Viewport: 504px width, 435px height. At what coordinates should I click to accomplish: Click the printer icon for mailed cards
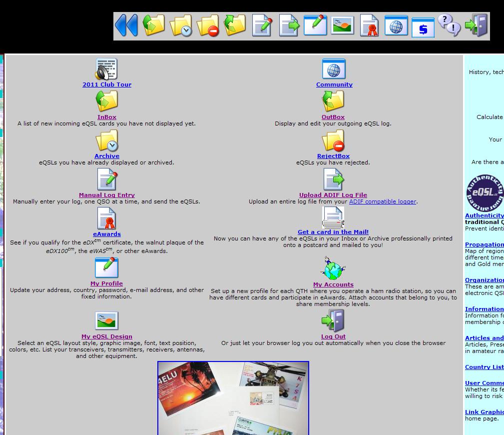(x=333, y=217)
